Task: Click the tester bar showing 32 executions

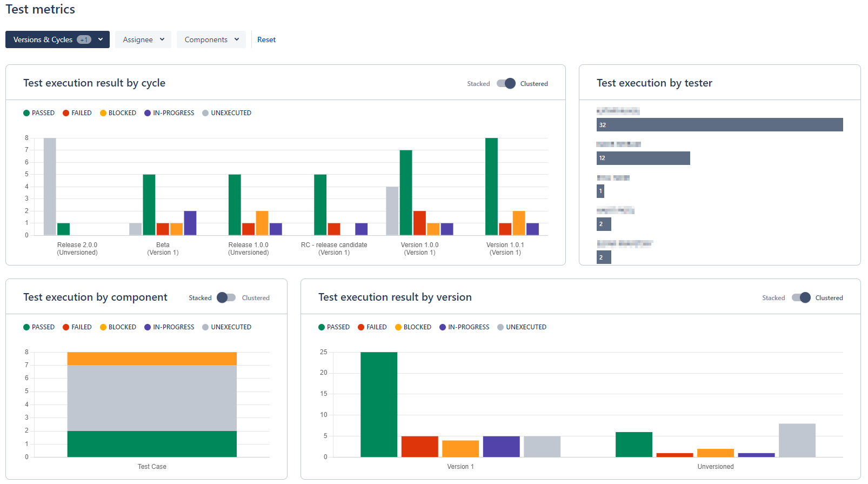Action: pos(719,125)
